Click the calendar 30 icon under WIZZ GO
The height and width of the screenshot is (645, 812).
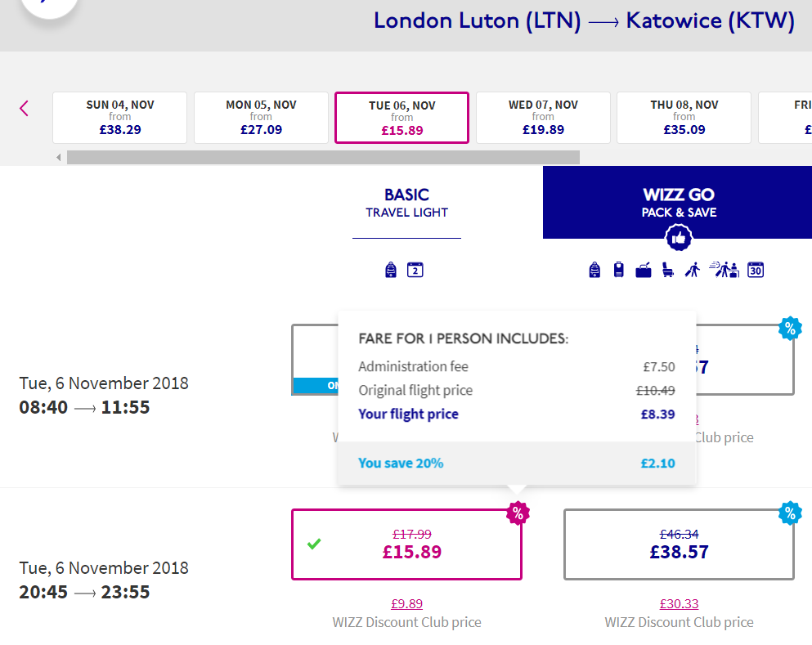(x=756, y=270)
